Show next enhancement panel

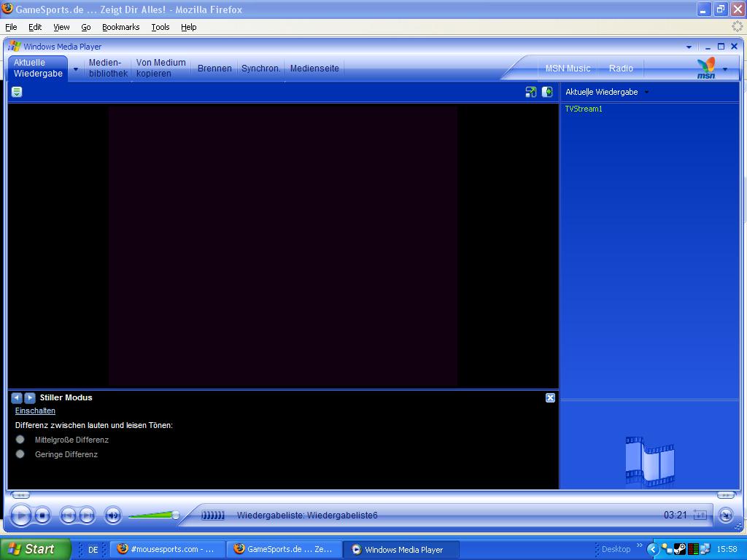pos(30,397)
